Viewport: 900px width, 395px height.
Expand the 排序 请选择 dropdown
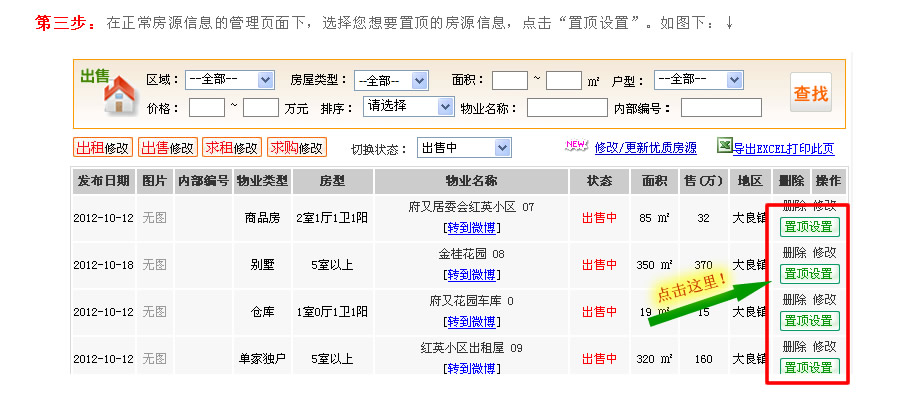[408, 106]
